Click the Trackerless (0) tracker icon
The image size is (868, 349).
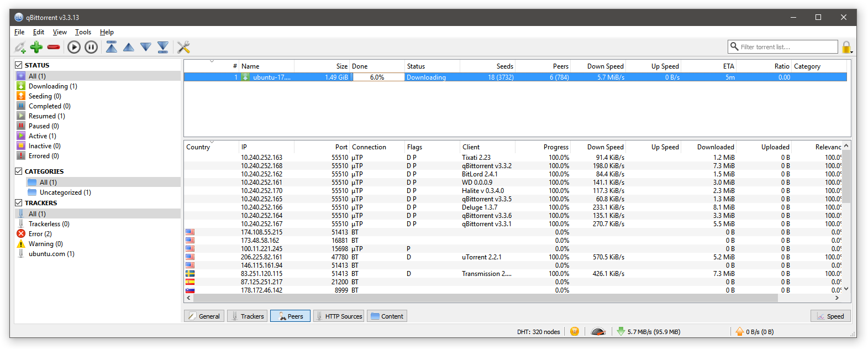21,223
